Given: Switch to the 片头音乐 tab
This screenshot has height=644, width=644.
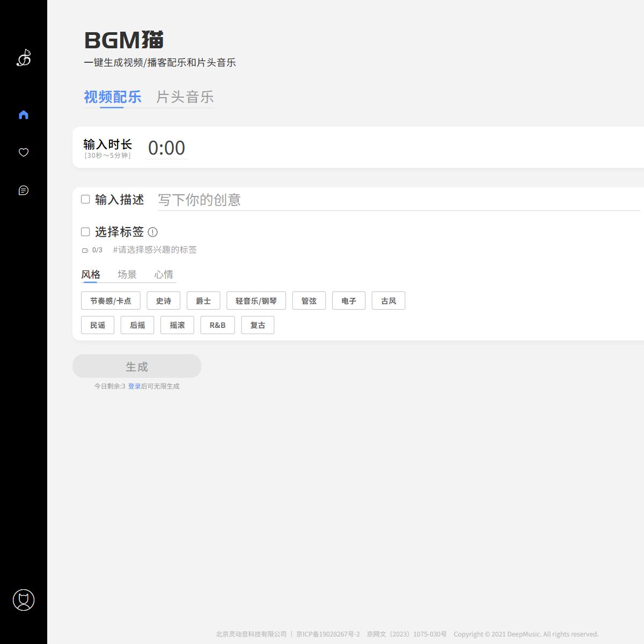Looking at the screenshot, I should (x=185, y=97).
